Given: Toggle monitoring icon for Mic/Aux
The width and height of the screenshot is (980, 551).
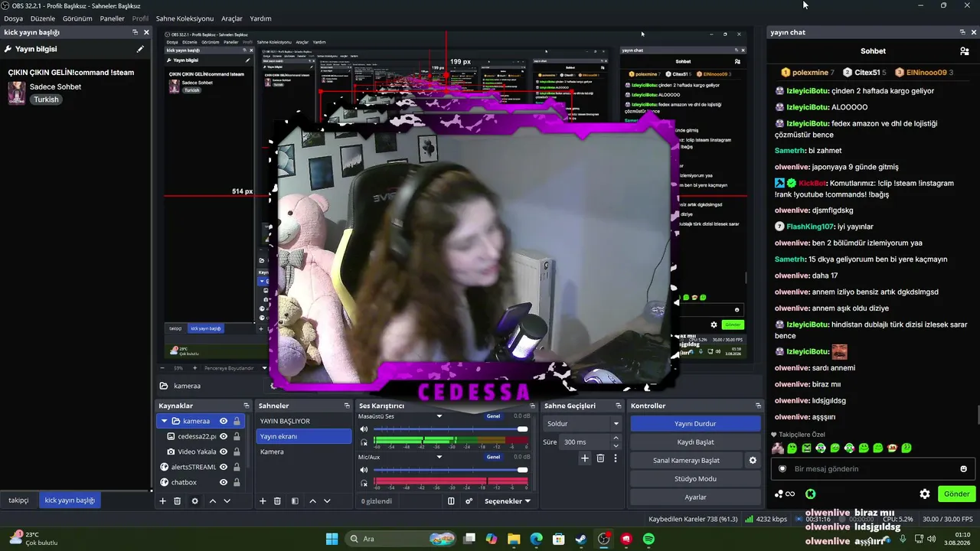Looking at the screenshot, I should [364, 483].
